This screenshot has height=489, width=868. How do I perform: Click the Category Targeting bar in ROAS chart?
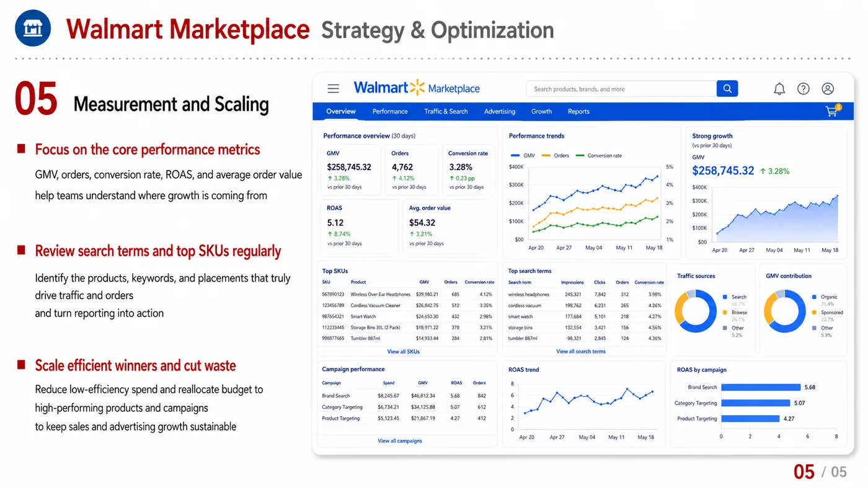757,403
